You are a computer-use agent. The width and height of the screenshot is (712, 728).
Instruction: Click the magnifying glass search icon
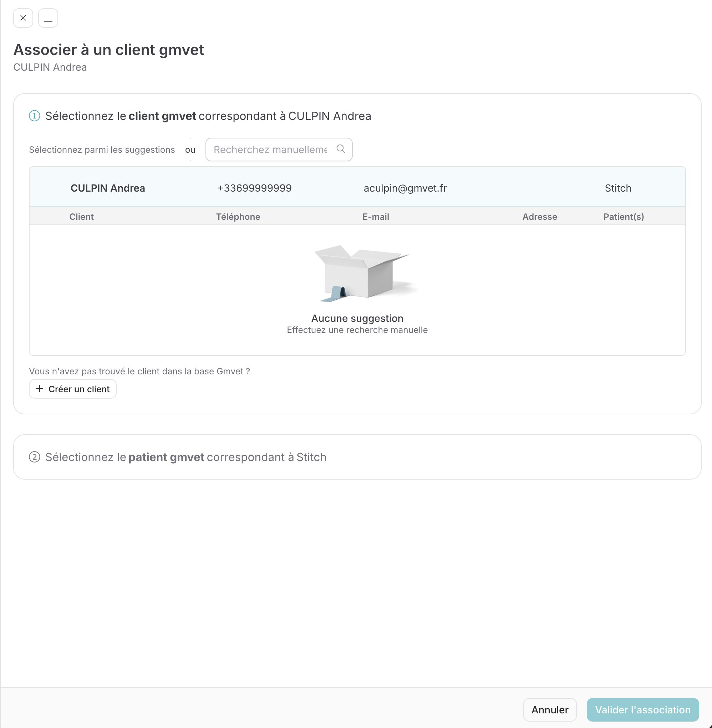tap(341, 149)
